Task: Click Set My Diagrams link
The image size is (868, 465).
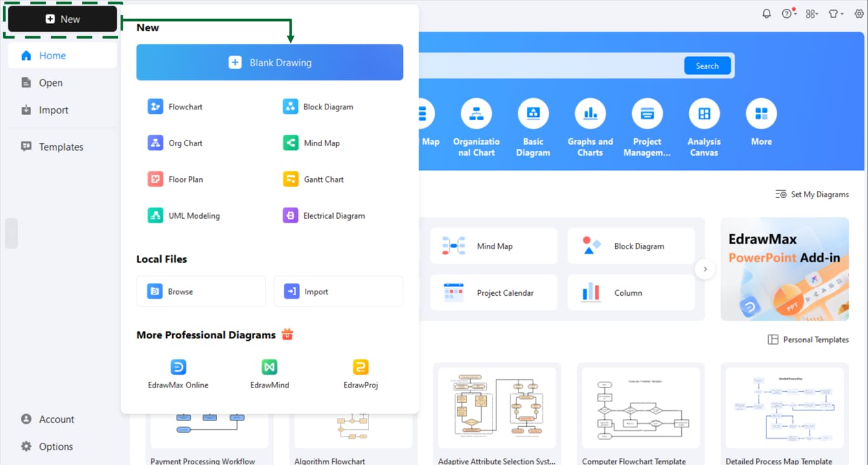Action: [x=812, y=194]
